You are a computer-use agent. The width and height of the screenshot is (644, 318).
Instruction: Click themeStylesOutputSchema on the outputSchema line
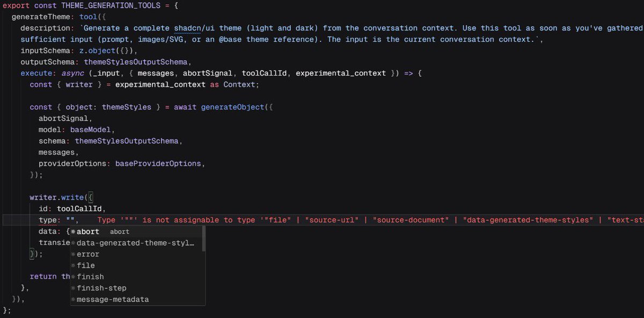135,62
